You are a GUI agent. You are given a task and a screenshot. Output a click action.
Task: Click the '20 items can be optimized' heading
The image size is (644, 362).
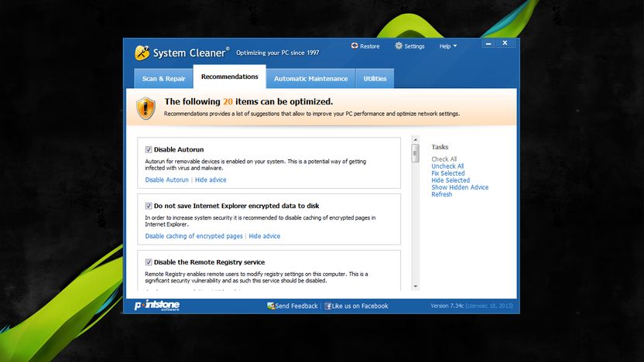click(249, 101)
